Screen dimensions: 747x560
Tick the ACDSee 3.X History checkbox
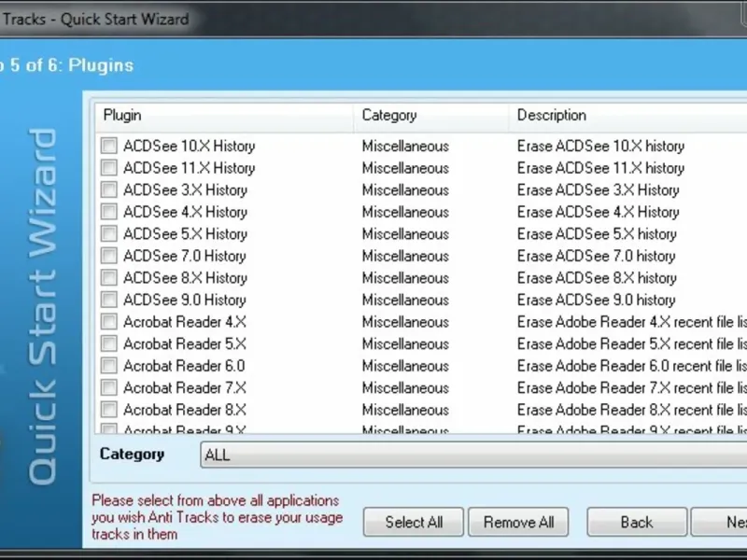pyautogui.click(x=109, y=189)
